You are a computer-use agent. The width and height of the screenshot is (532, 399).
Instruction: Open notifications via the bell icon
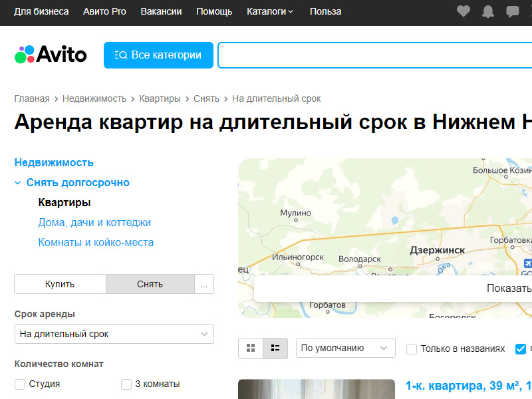click(x=487, y=11)
